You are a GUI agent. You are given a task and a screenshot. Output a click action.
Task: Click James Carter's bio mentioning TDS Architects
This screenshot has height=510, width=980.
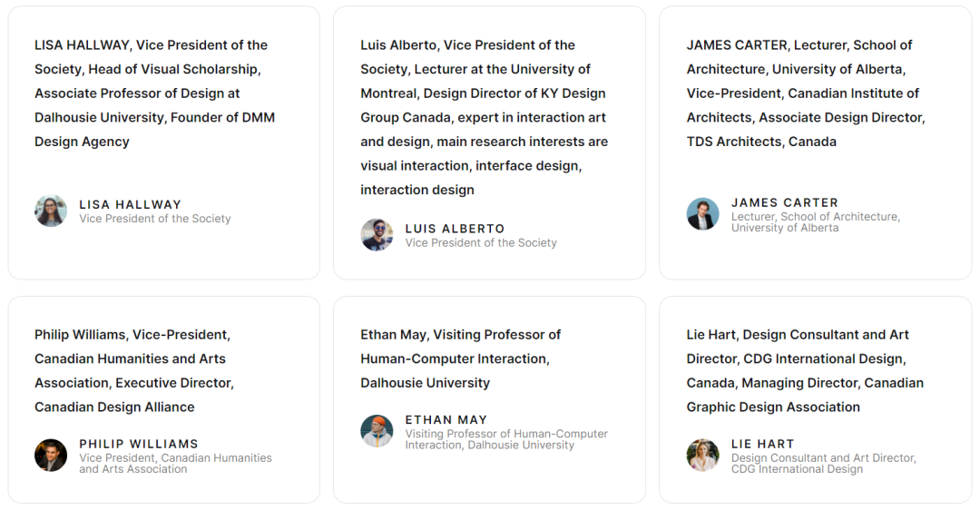click(807, 93)
